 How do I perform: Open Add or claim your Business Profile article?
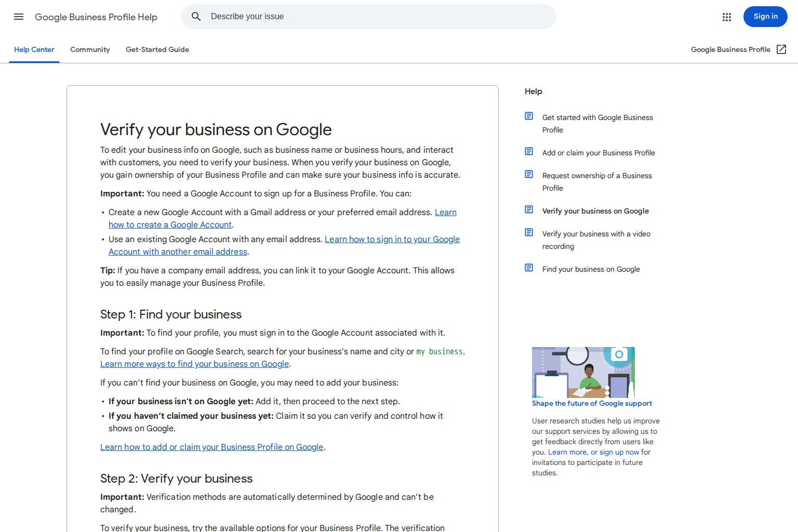click(x=598, y=153)
